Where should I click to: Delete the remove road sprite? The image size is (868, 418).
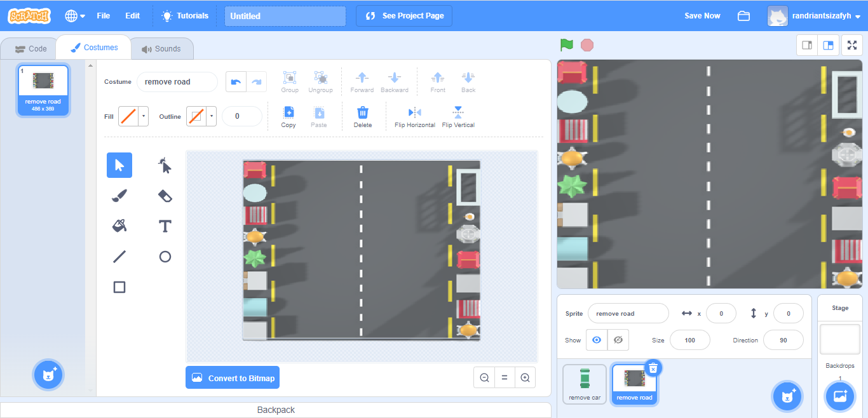click(x=653, y=368)
